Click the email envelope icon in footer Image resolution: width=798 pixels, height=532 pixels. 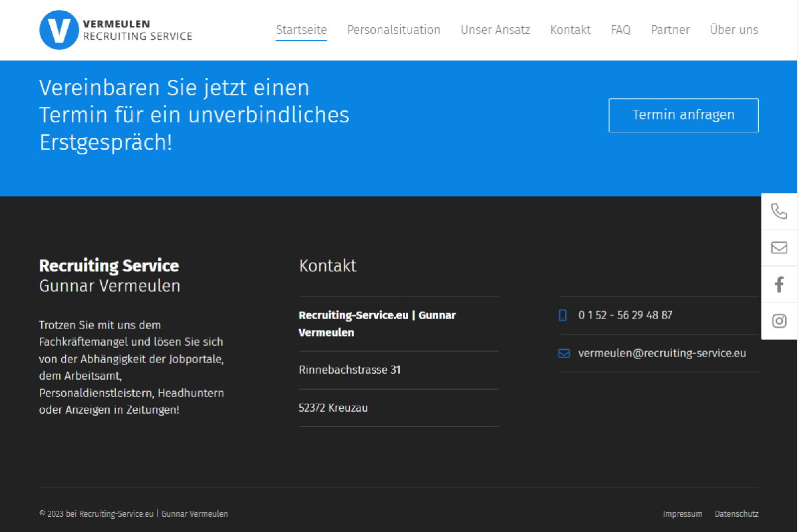click(564, 353)
